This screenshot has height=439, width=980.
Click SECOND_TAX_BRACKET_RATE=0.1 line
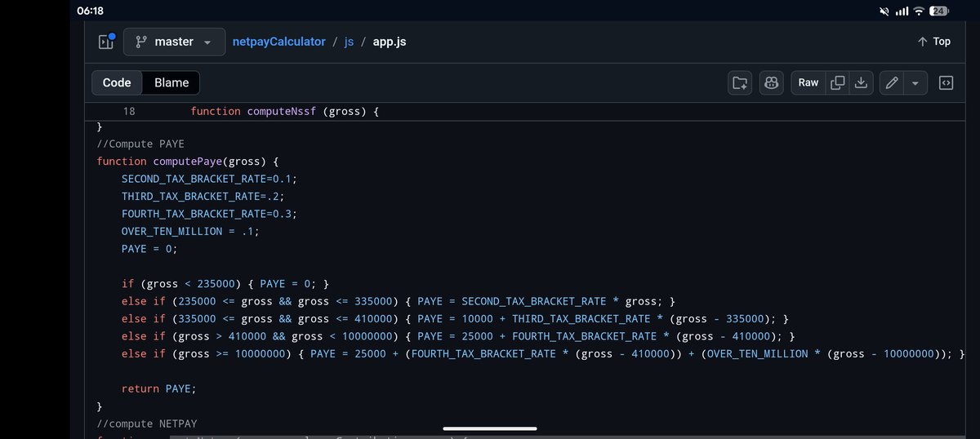coord(210,179)
